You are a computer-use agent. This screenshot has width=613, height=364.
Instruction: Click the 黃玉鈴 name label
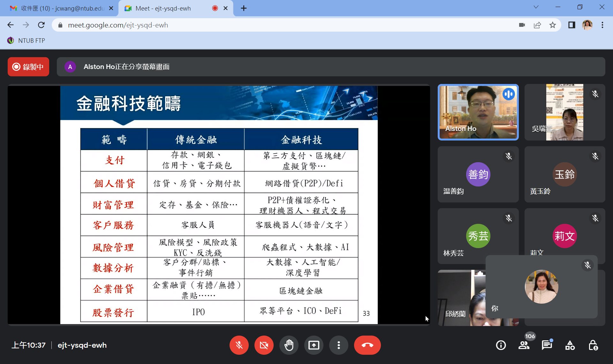point(540,191)
